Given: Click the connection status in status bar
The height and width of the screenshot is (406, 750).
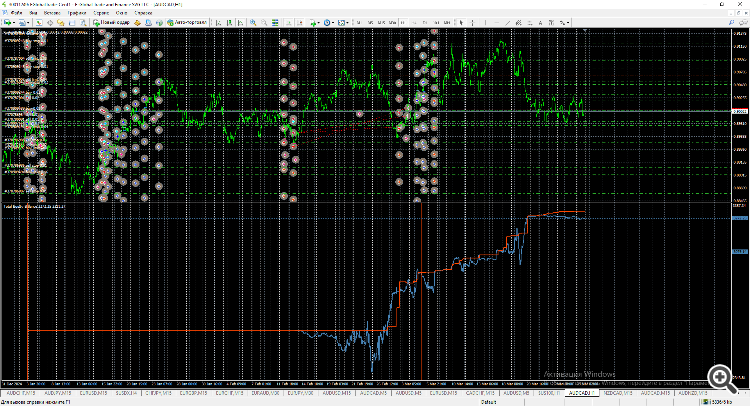Looking at the screenshot, I should click(x=719, y=402).
